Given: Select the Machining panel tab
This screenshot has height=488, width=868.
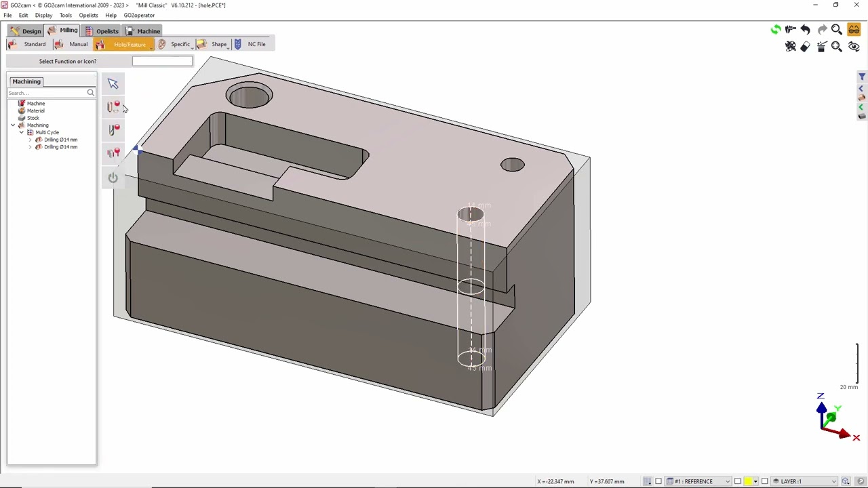Looking at the screenshot, I should (26, 81).
